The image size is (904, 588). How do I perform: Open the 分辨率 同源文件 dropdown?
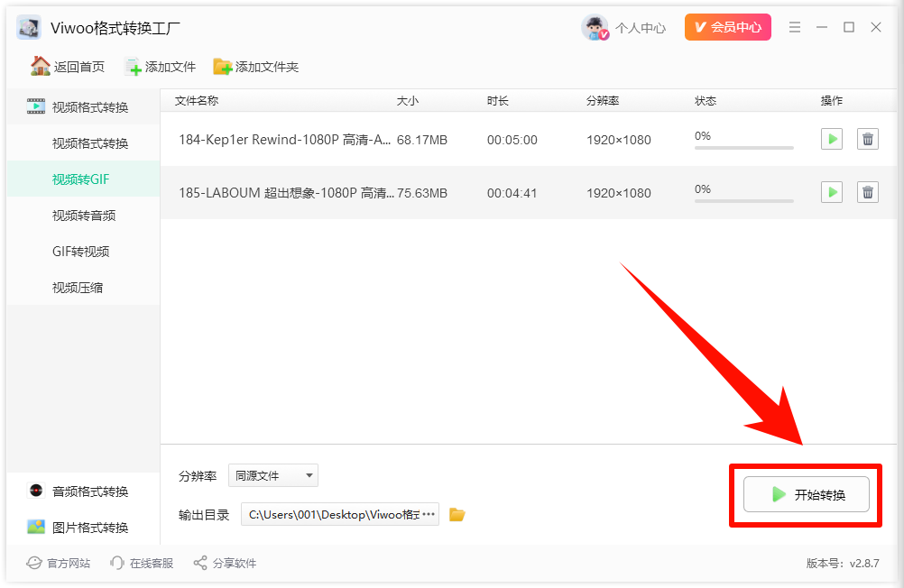[273, 475]
